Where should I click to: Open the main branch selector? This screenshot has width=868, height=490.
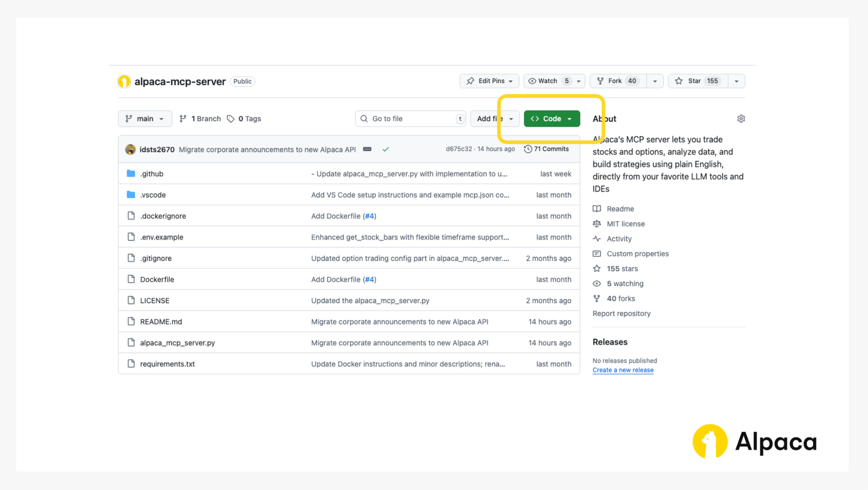tap(145, 118)
